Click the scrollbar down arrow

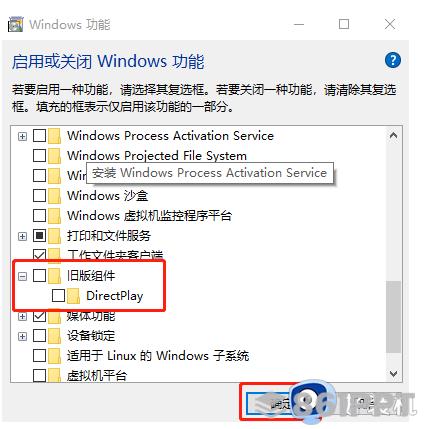click(x=394, y=374)
